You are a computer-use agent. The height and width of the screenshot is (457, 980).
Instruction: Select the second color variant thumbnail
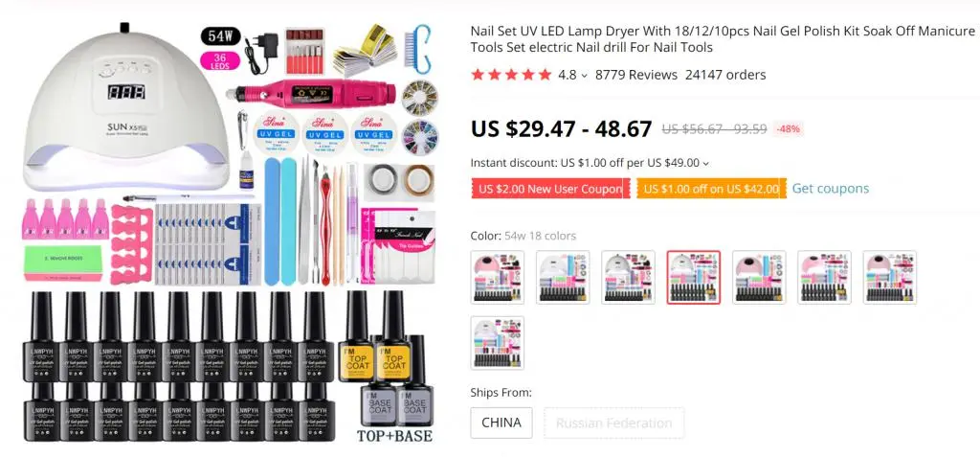pyautogui.click(x=563, y=277)
